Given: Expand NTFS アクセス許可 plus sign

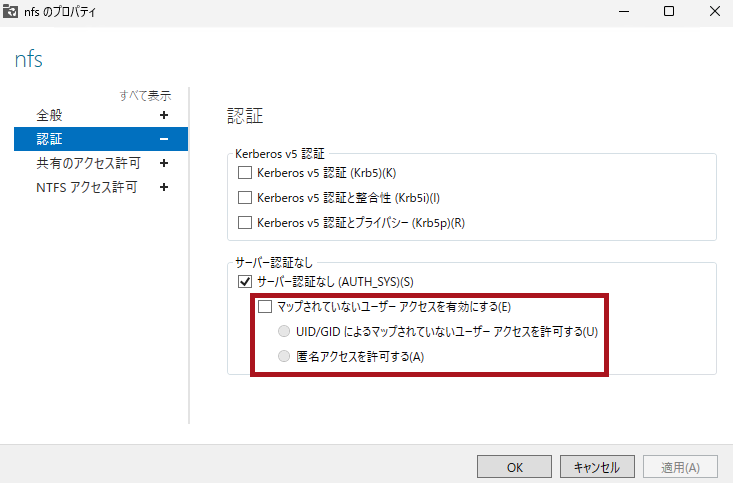Looking at the screenshot, I should click(164, 187).
